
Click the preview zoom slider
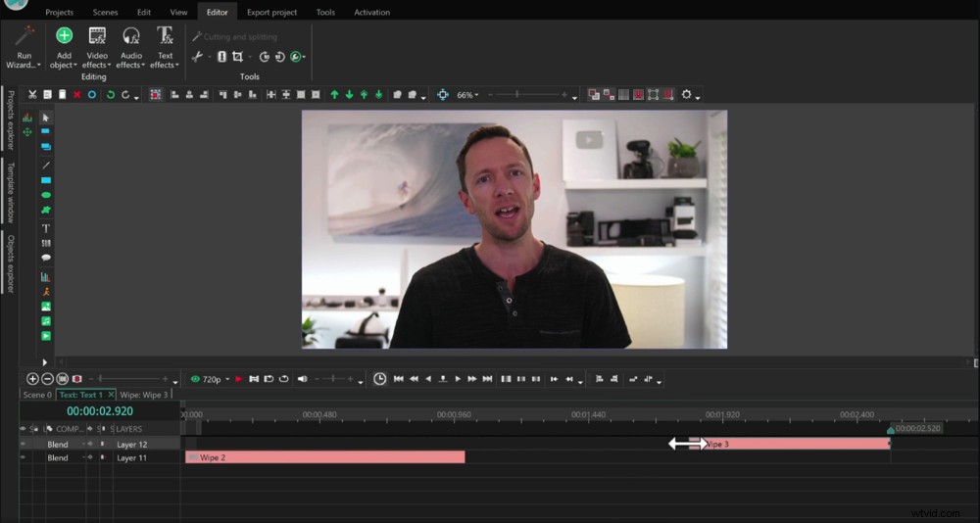(x=528, y=95)
